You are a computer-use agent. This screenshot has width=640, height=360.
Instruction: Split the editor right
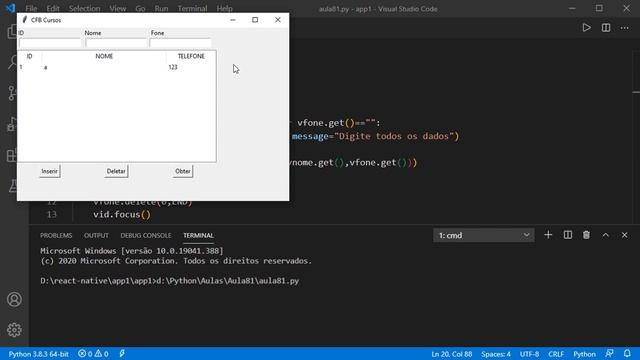tap(606, 28)
